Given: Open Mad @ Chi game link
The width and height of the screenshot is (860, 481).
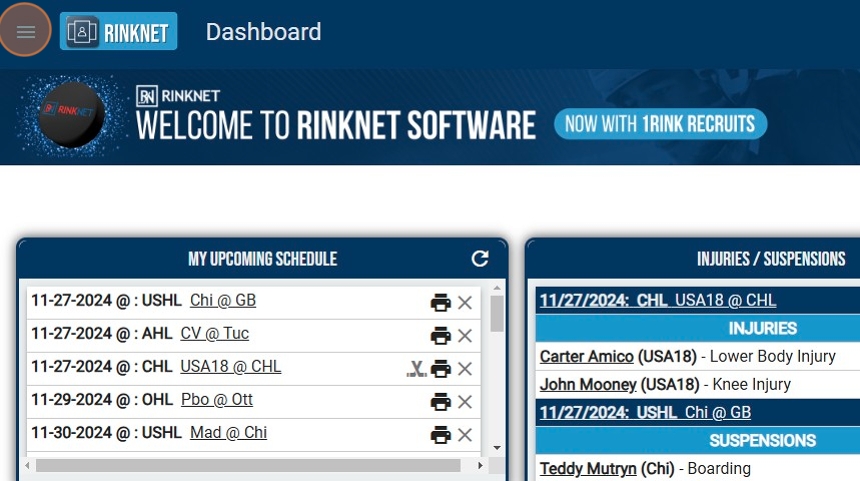Looking at the screenshot, I should click(228, 433).
